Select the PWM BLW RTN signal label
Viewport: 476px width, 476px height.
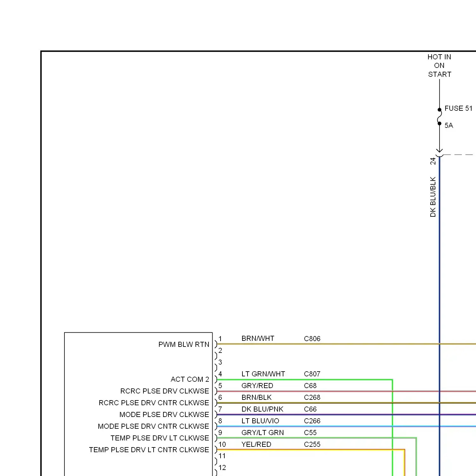(x=184, y=345)
